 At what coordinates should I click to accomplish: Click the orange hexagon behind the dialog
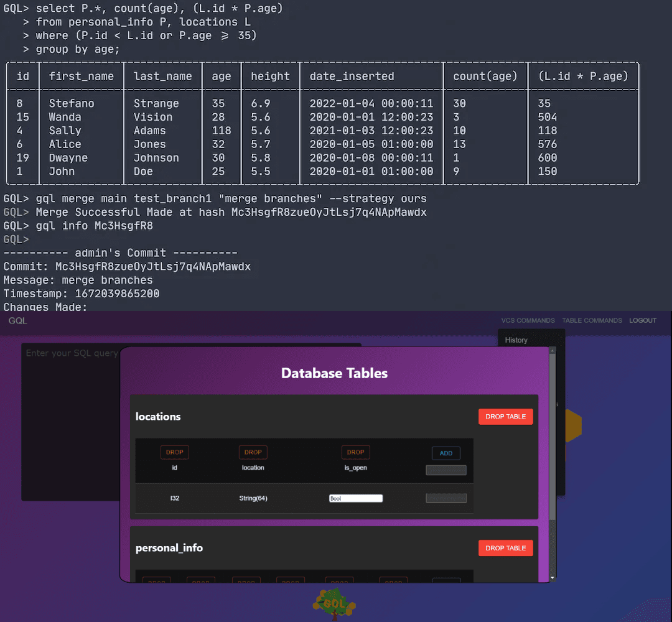click(572, 426)
